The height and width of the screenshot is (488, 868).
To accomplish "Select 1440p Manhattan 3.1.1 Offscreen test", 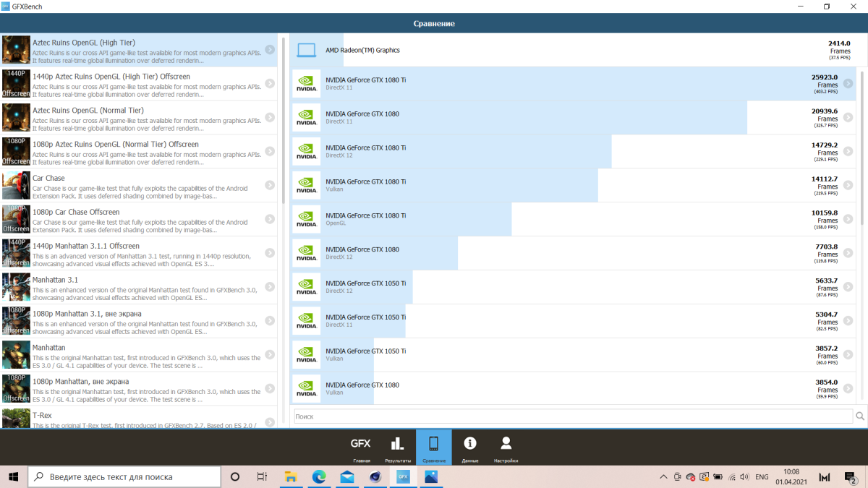I will (x=145, y=253).
